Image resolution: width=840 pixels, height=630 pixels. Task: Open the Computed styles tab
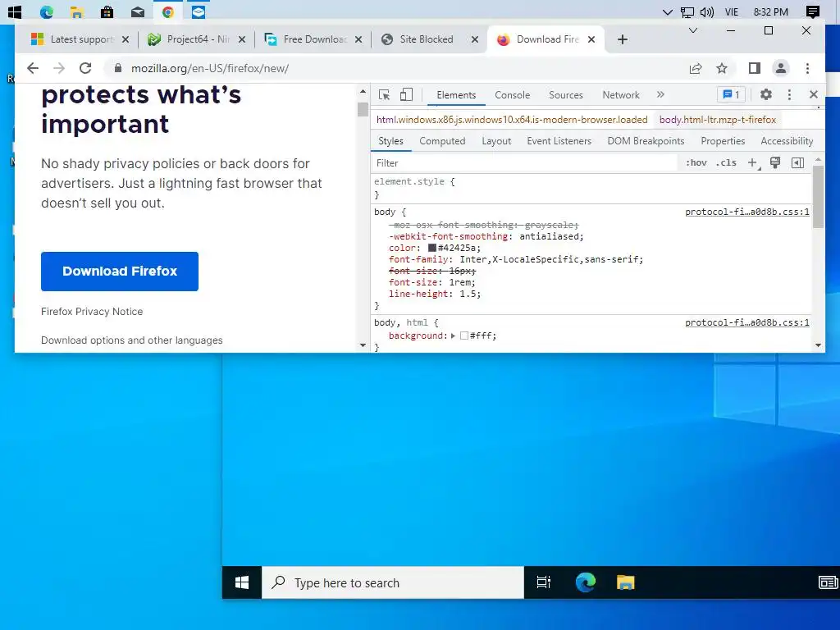[442, 141]
